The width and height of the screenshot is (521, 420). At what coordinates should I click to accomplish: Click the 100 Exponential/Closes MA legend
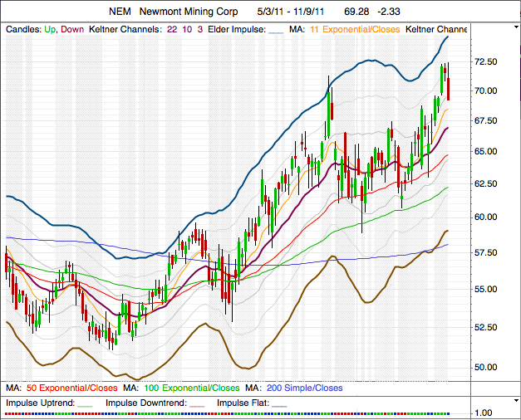click(x=192, y=388)
